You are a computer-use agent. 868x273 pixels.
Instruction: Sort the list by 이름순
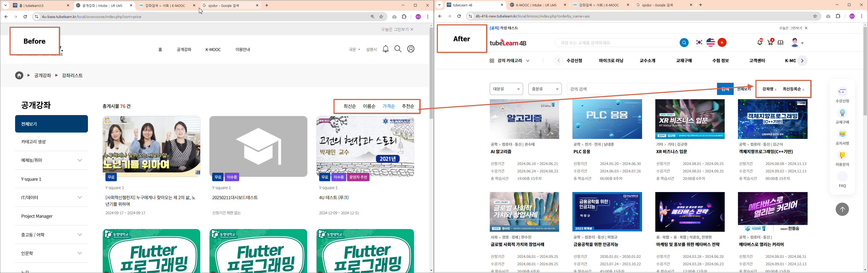click(369, 106)
